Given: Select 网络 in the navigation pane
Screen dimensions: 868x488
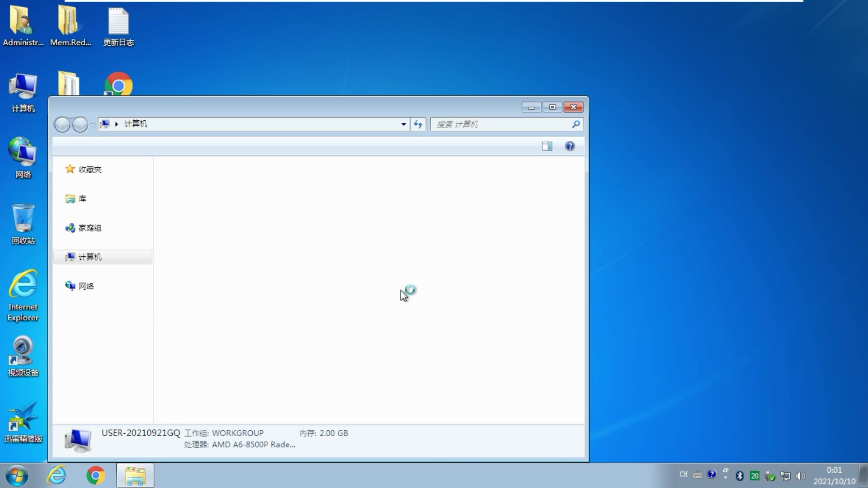Looking at the screenshot, I should pos(86,286).
